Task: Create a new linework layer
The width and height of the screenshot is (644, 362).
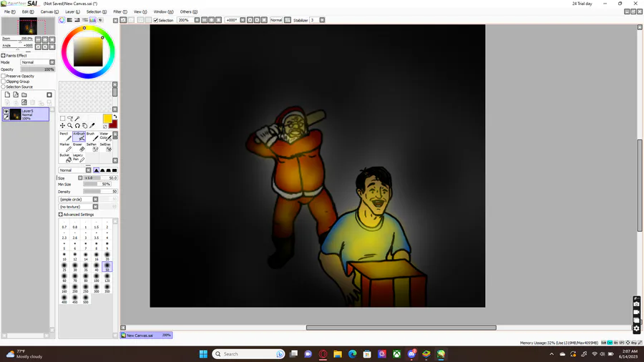Action: click(x=16, y=95)
